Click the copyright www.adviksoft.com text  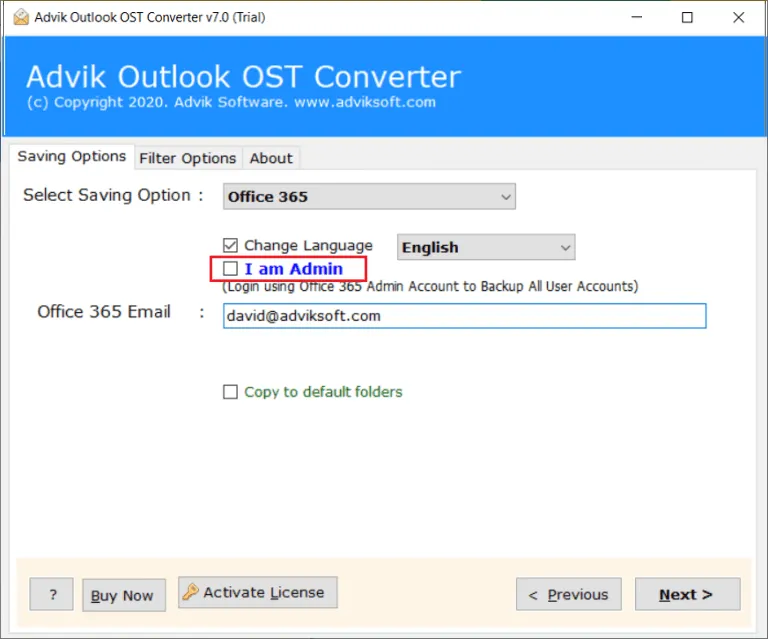tap(231, 102)
